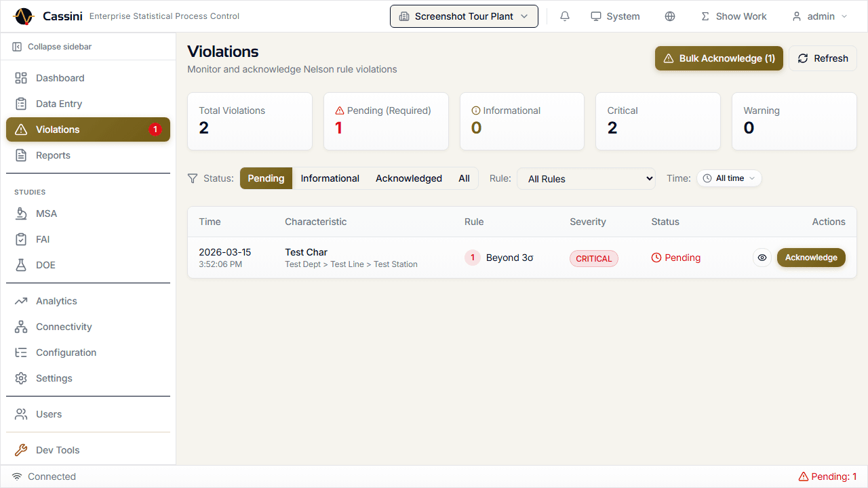View violation details with eye icon
The image size is (868, 488).
(762, 258)
